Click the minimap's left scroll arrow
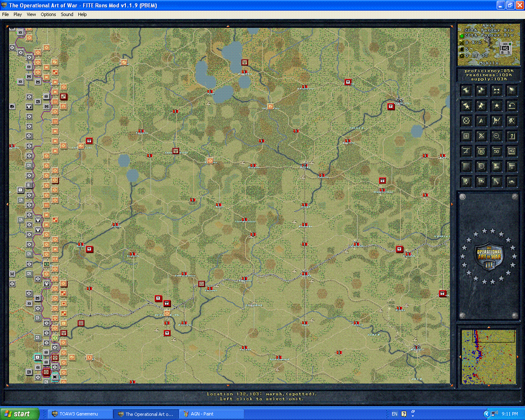The width and height of the screenshot is (525, 420). click(460, 357)
